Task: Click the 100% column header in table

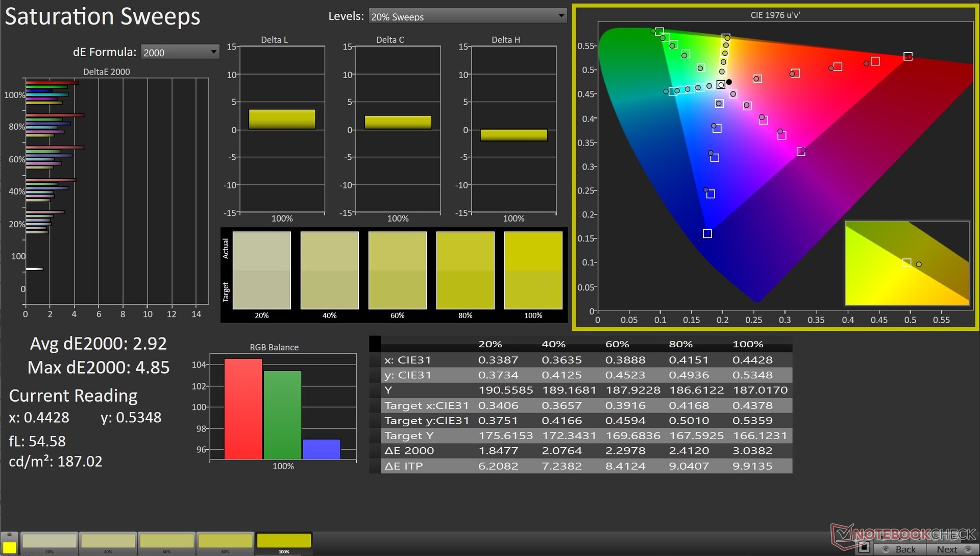Action: click(x=748, y=344)
